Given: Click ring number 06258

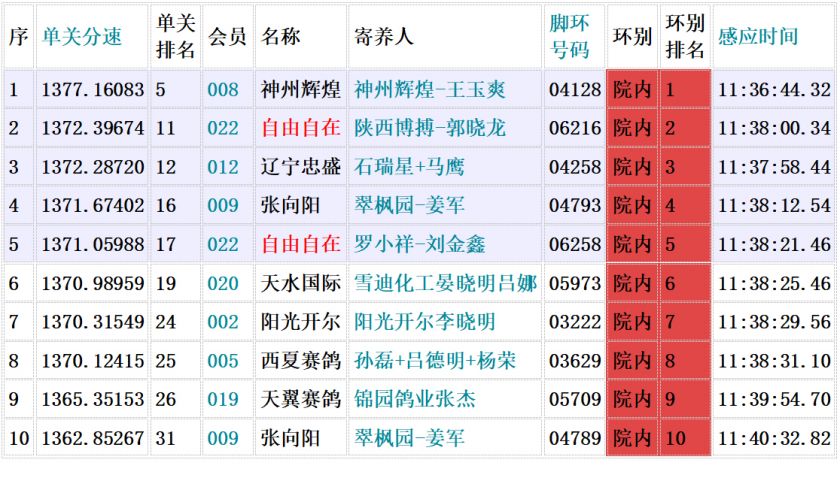Looking at the screenshot, I should tap(575, 244).
